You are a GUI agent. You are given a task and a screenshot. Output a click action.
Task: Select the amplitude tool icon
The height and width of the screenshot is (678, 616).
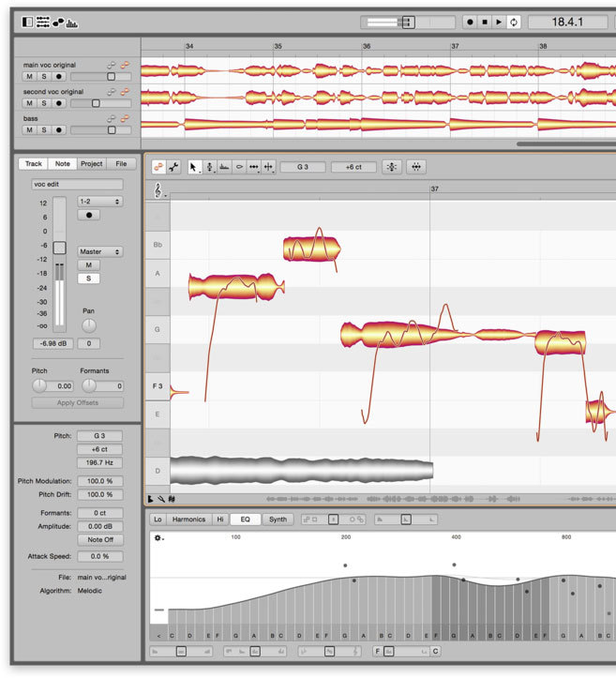239,167
